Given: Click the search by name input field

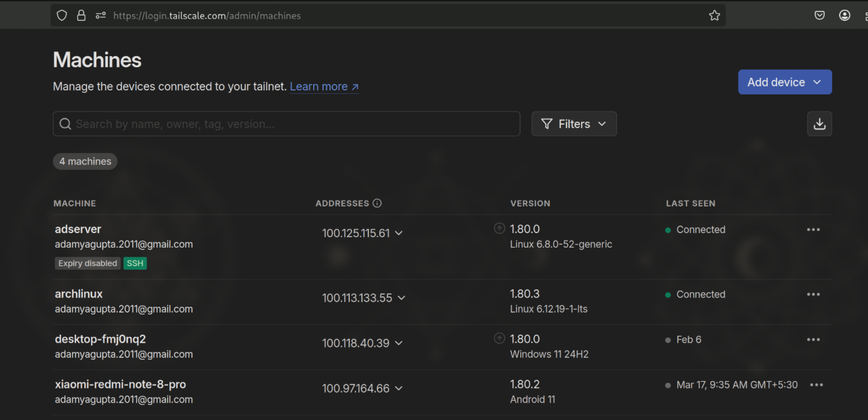Looking at the screenshot, I should coord(286,124).
